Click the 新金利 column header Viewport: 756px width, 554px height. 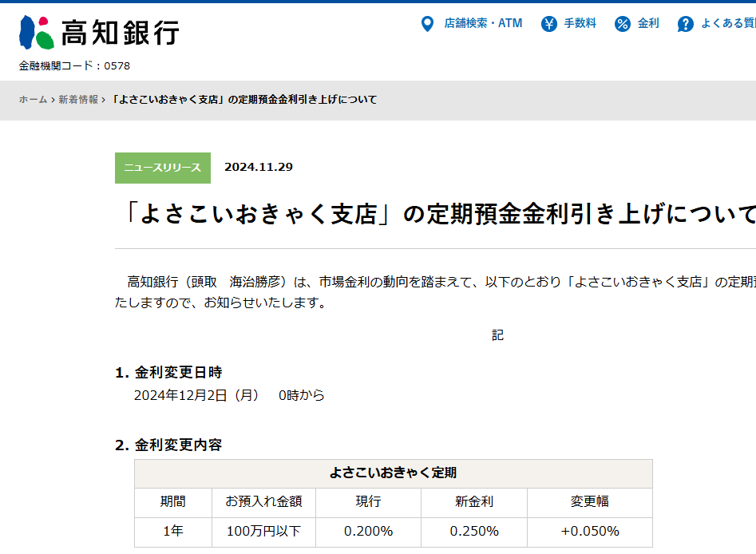[474, 502]
